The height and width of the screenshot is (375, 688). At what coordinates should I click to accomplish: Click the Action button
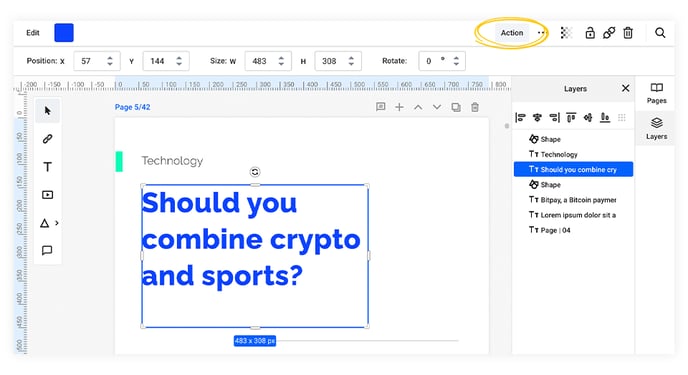(x=512, y=33)
